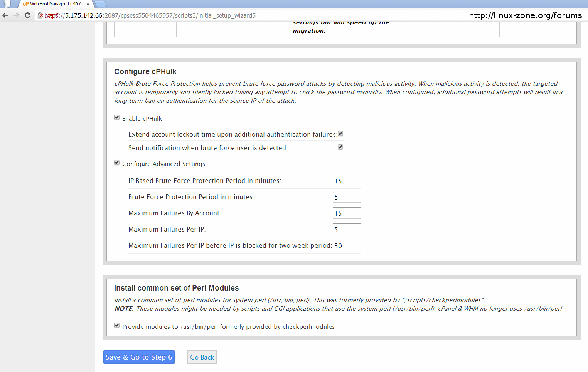This screenshot has width=588, height=372.
Task: Click IP Based Brute Force Protection Period field
Action: (346, 181)
